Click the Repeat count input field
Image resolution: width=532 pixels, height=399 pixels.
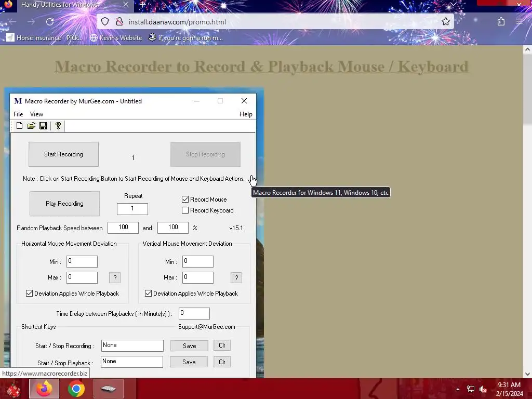pyautogui.click(x=132, y=209)
